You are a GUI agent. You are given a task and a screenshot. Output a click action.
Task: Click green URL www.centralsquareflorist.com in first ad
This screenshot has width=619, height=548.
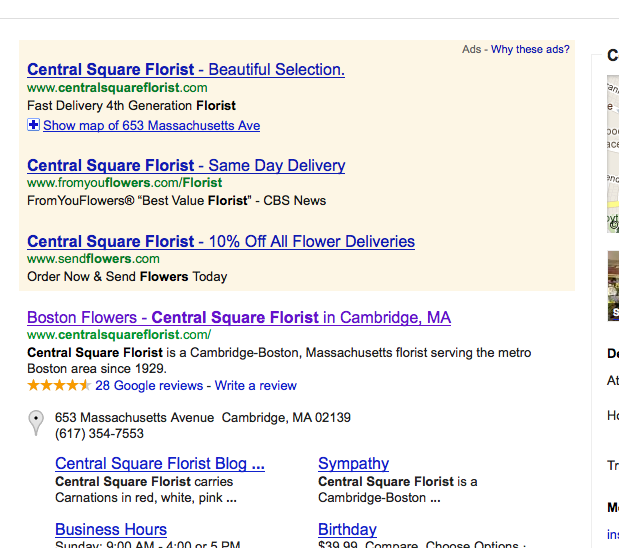click(117, 88)
